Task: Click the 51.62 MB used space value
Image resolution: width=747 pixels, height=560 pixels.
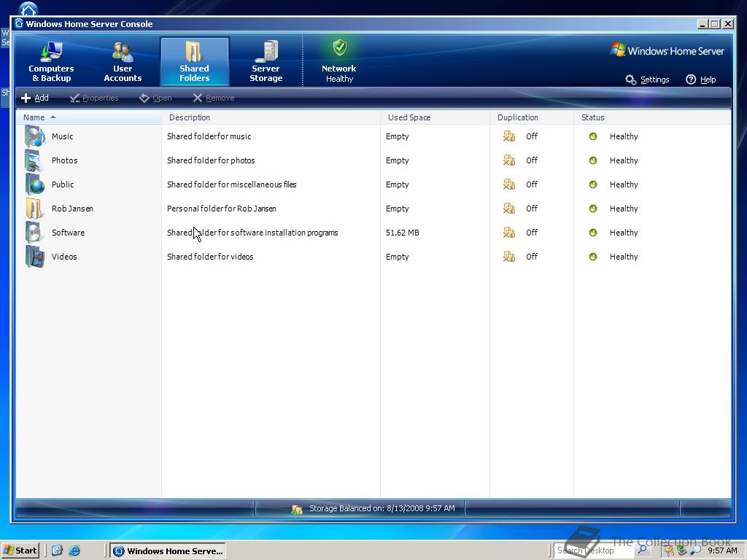Action: tap(403, 233)
